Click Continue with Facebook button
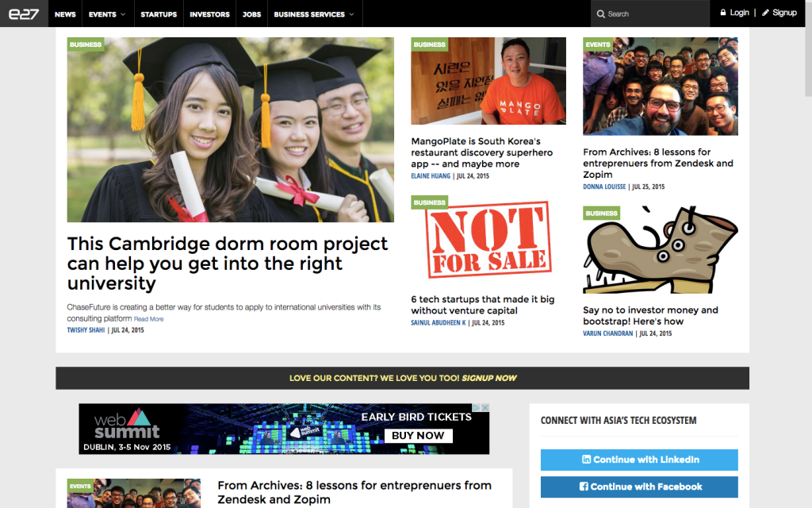The width and height of the screenshot is (812, 508). pos(639,487)
